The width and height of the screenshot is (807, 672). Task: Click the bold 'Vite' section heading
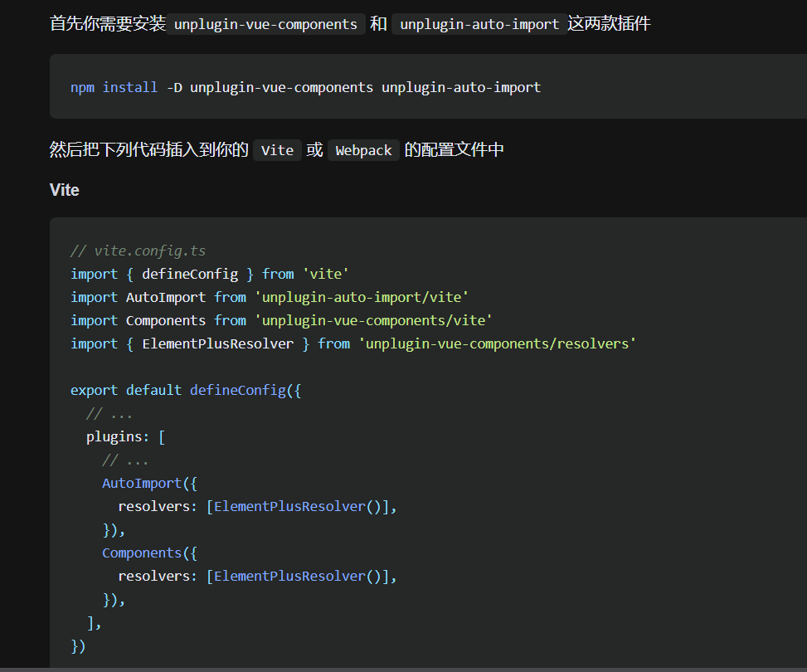65,190
